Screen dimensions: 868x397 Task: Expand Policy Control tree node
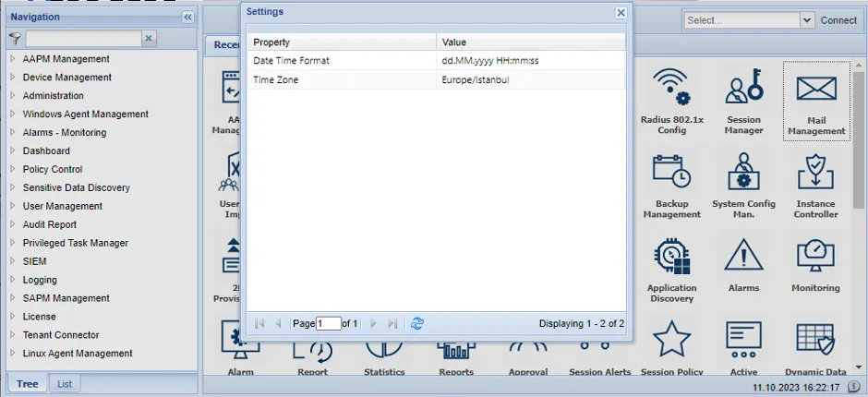click(13, 169)
